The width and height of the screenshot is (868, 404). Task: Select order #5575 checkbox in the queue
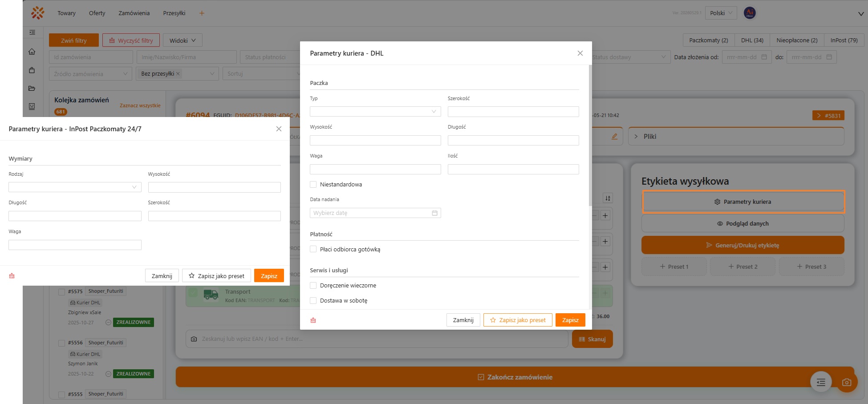click(x=62, y=292)
